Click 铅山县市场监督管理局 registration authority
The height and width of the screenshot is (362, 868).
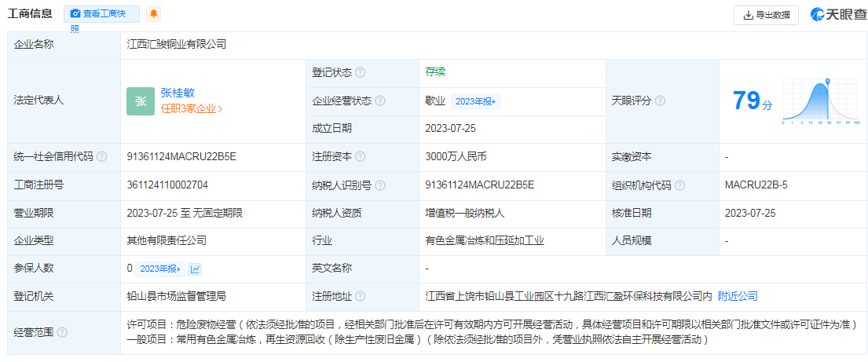coord(177,296)
